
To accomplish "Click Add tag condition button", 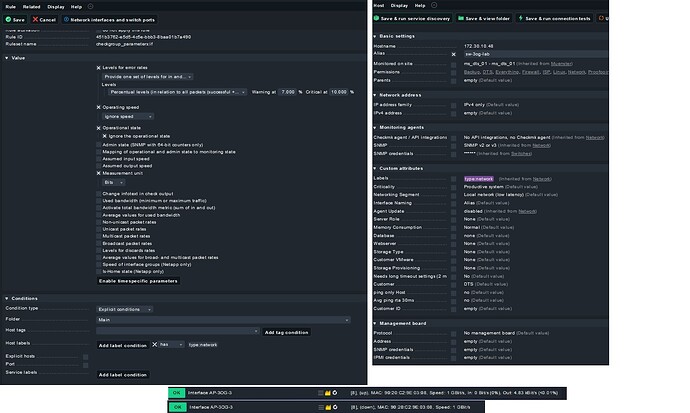I will [286, 332].
